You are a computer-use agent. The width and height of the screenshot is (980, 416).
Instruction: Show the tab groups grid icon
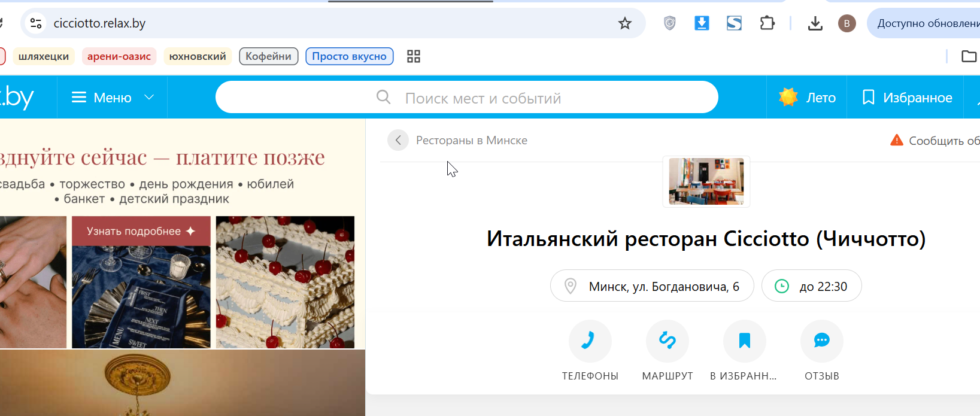[x=414, y=56]
